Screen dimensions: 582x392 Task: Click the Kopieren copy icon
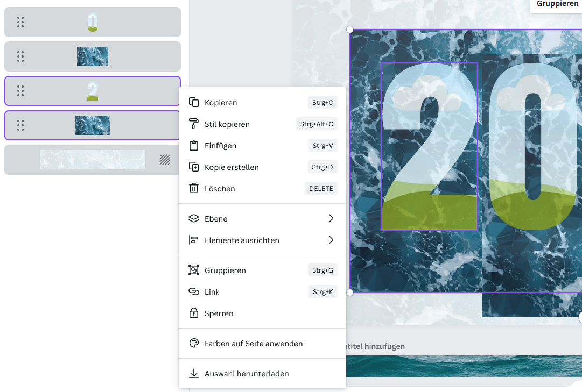[x=194, y=103]
